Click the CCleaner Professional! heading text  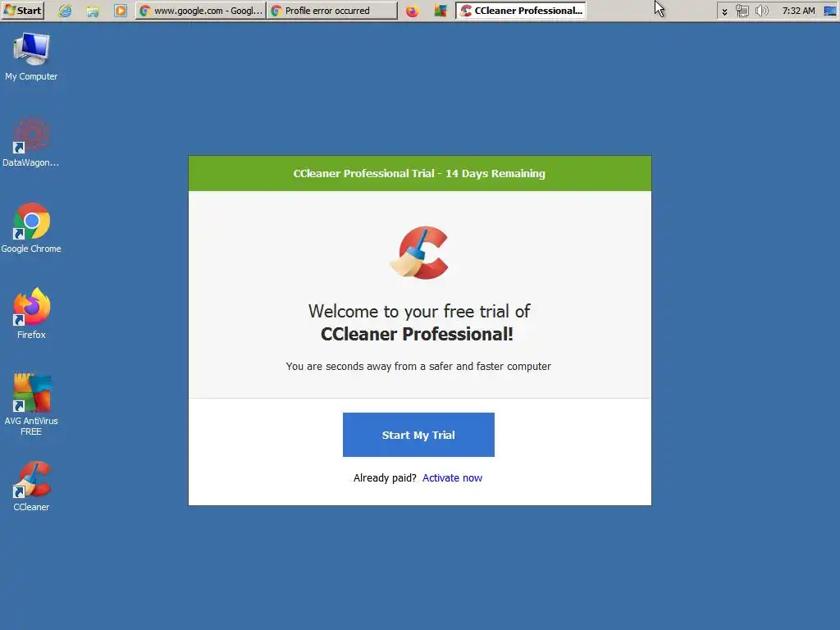point(417,335)
